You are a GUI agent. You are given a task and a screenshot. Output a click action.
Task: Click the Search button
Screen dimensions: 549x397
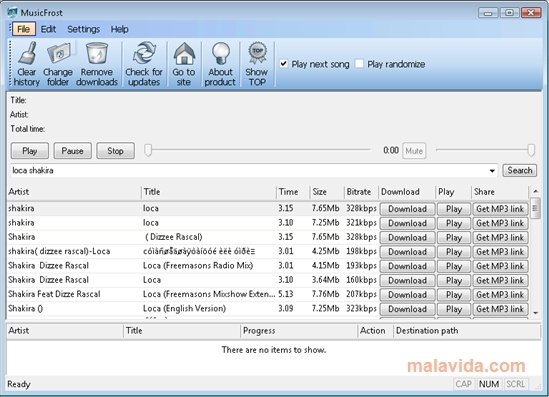pyautogui.click(x=520, y=170)
